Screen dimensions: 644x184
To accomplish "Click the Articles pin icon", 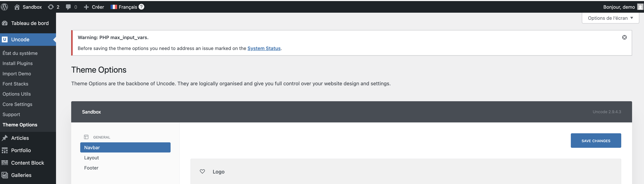I will pos(5,138).
